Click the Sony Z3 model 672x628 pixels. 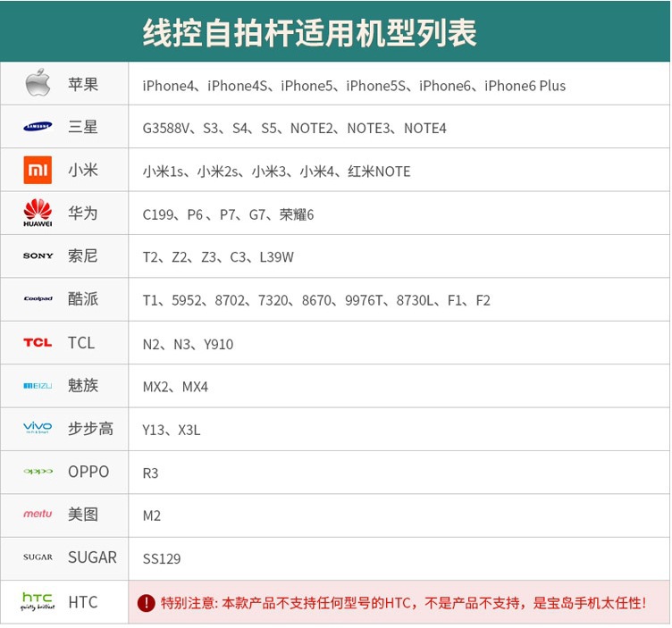[209, 257]
